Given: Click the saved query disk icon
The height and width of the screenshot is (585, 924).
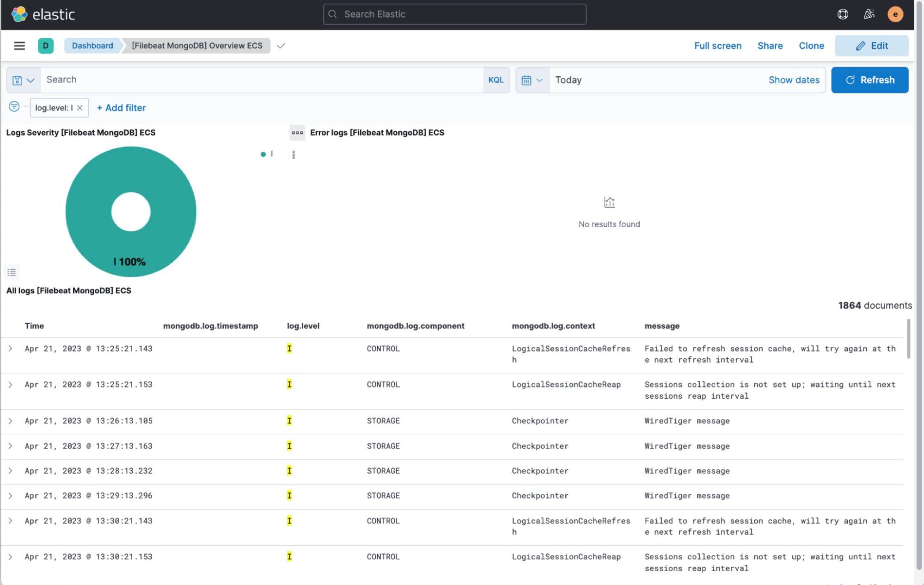Looking at the screenshot, I should (17, 80).
